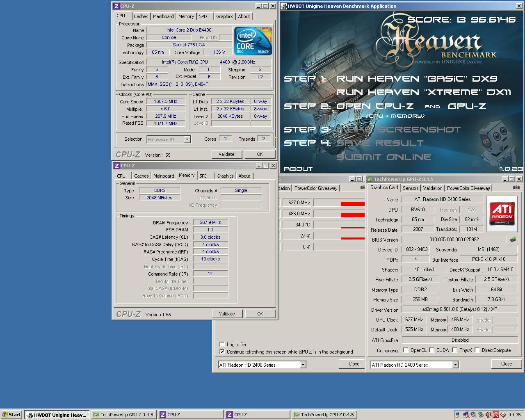Click the 627.0 MHz sensor graph bar
Screen dimensions: 525x420
339,203
